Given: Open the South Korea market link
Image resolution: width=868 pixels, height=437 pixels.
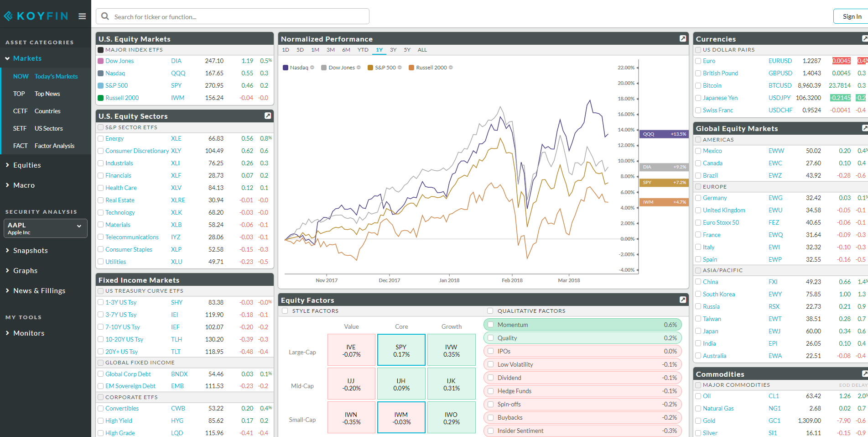Looking at the screenshot, I should point(719,294).
